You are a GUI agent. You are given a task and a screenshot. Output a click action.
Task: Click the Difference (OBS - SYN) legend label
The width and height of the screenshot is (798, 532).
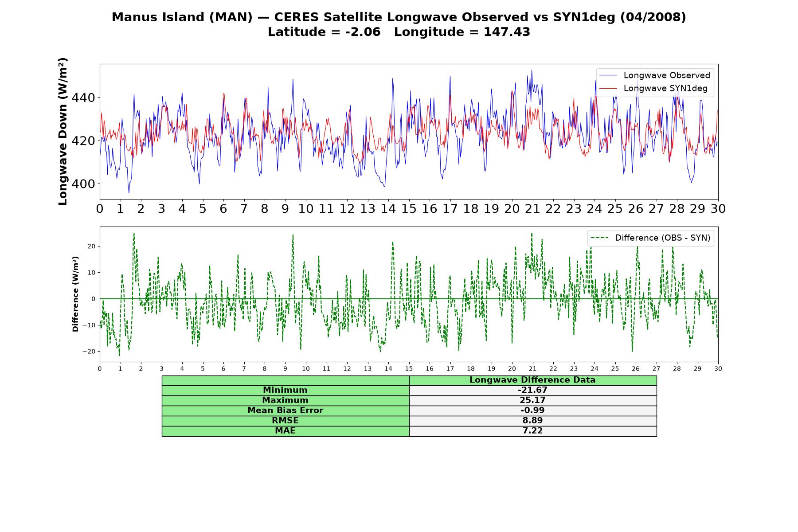point(662,238)
